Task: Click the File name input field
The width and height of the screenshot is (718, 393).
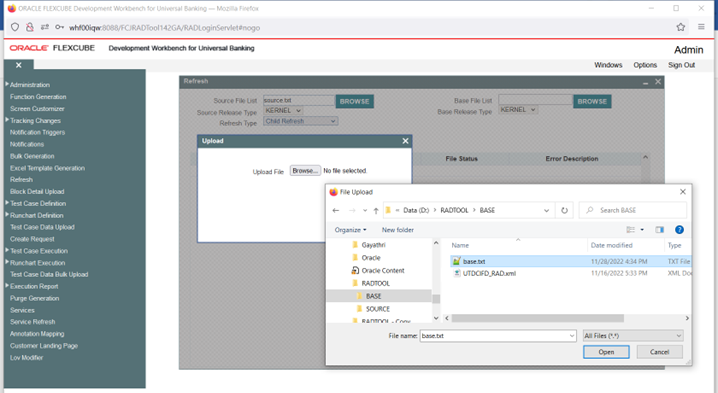Action: point(498,336)
